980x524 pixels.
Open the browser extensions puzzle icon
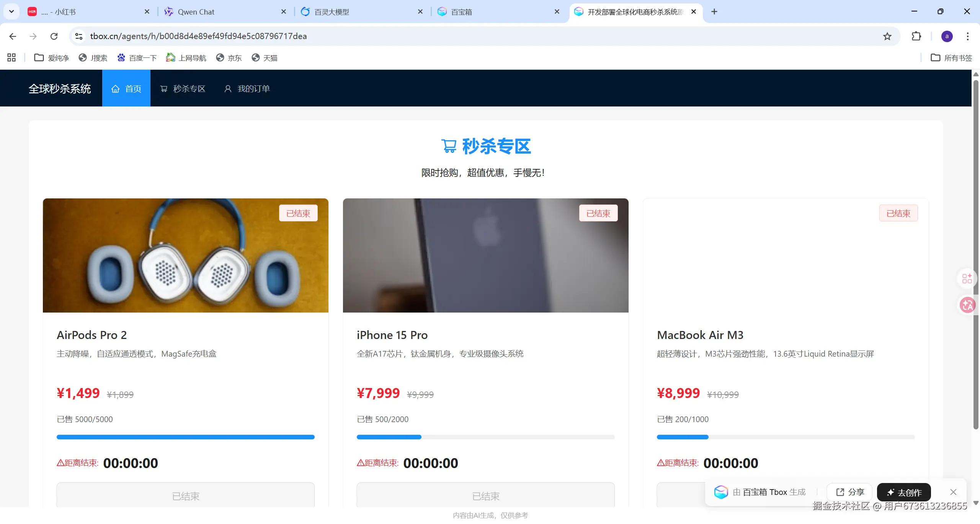pyautogui.click(x=916, y=36)
